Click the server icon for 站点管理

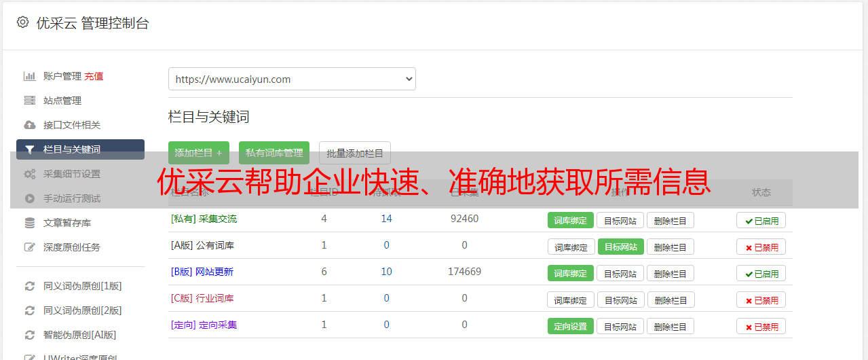pos(29,101)
